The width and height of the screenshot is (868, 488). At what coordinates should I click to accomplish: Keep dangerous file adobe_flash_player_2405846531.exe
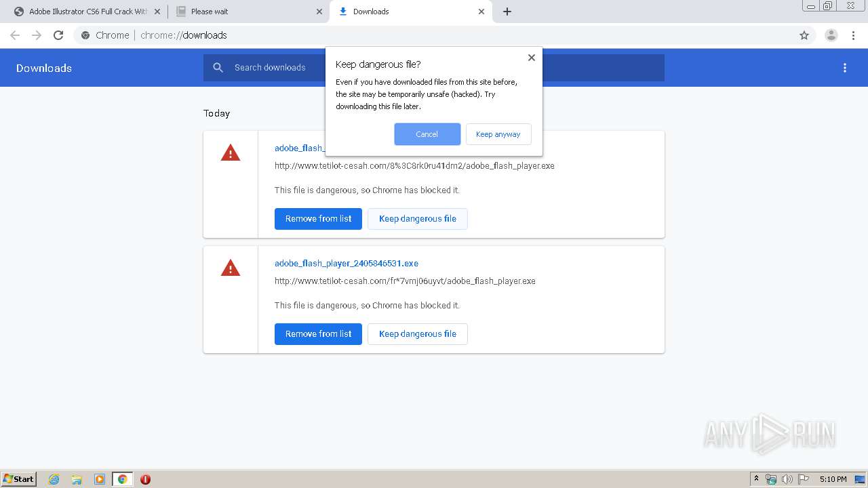pos(418,334)
